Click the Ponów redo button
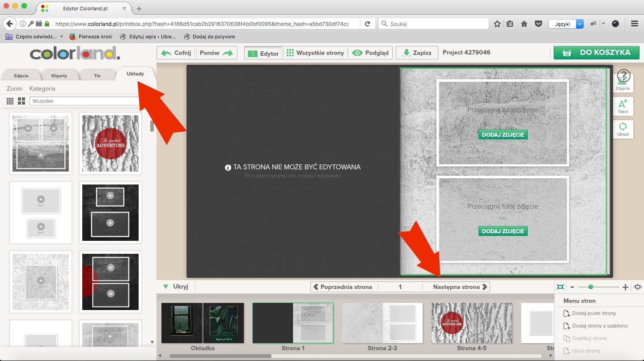 point(216,53)
